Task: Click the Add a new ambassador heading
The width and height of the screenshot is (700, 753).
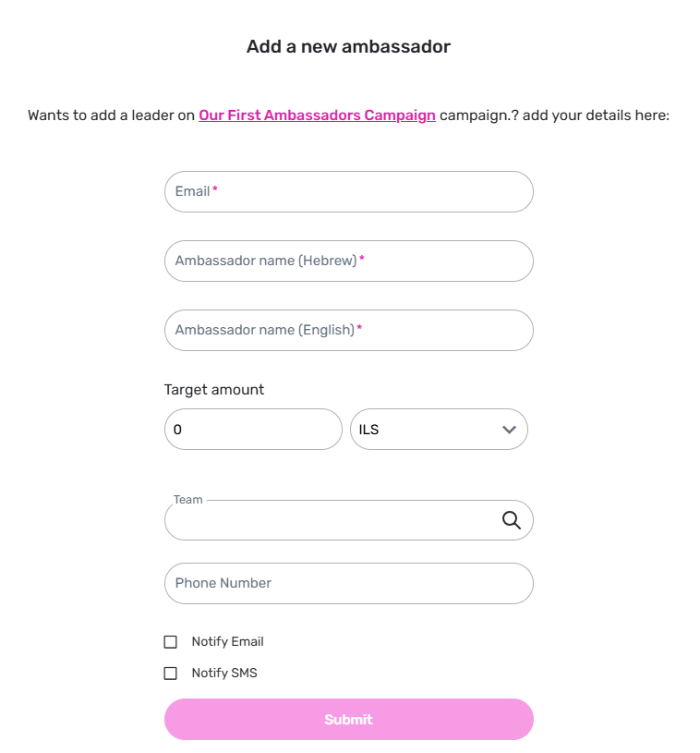Action: [348, 46]
